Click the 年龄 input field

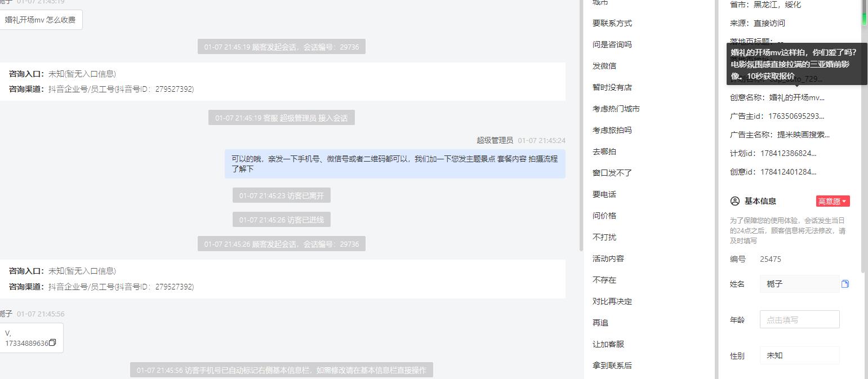[x=799, y=319]
